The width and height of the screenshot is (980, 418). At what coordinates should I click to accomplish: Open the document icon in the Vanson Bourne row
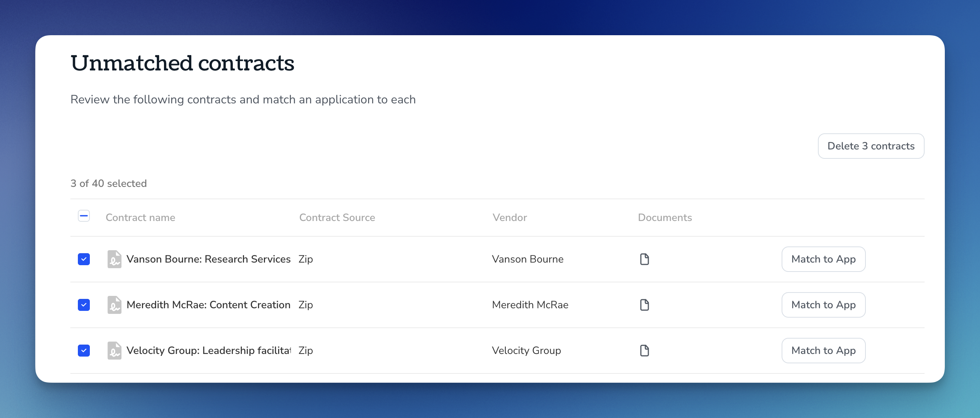pyautogui.click(x=645, y=259)
